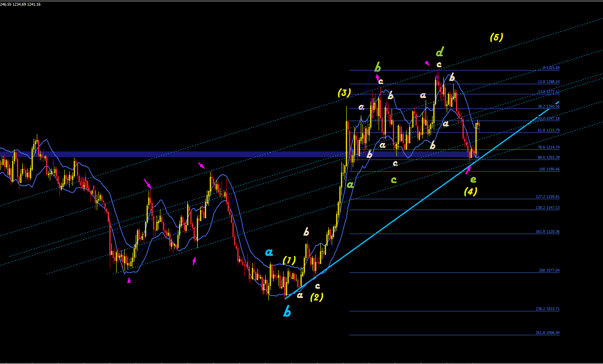603x364 pixels.
Task: Select the yellow wave label (4)
Action: click(x=471, y=191)
